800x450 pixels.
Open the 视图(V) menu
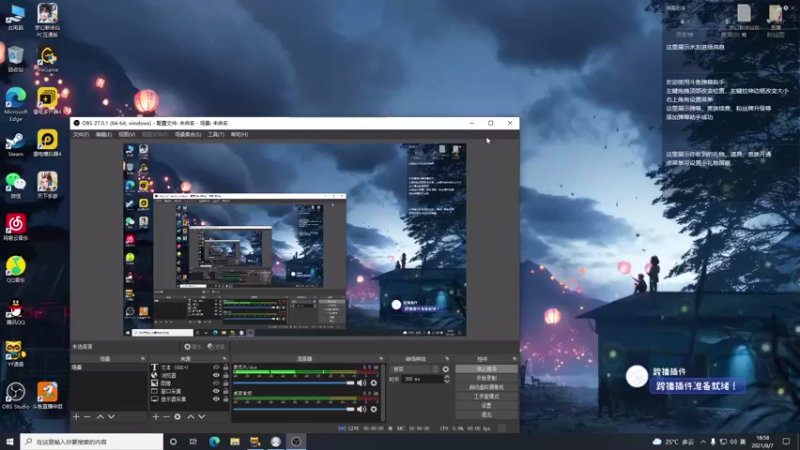tap(127, 135)
